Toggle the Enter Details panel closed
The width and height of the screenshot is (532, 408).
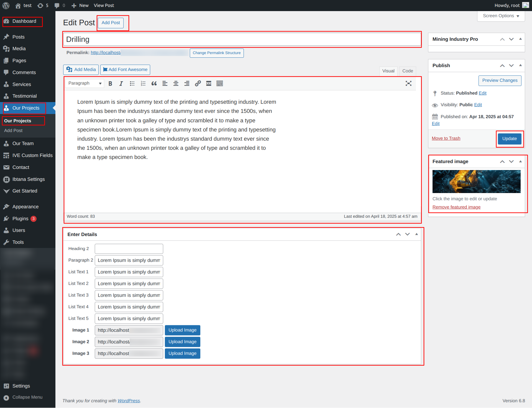[416, 234]
